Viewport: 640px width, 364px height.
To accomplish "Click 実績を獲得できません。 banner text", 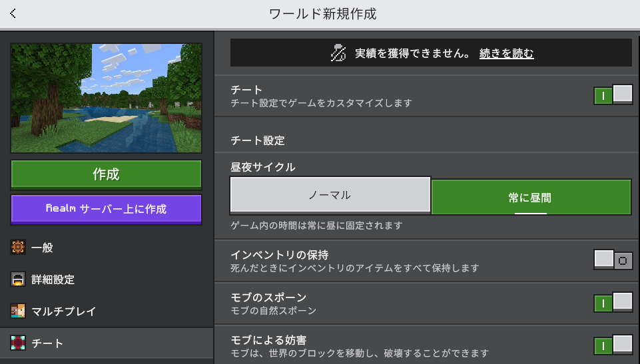I will click(413, 53).
